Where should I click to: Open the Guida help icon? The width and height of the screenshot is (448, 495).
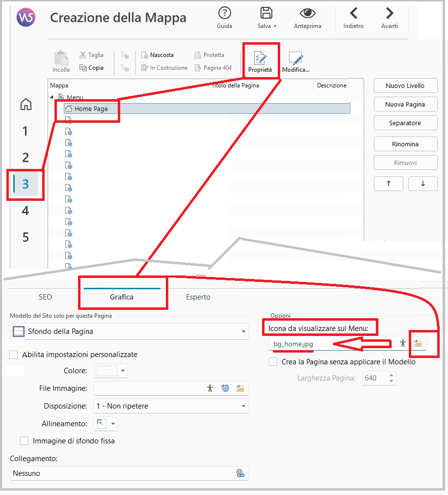coord(224,14)
